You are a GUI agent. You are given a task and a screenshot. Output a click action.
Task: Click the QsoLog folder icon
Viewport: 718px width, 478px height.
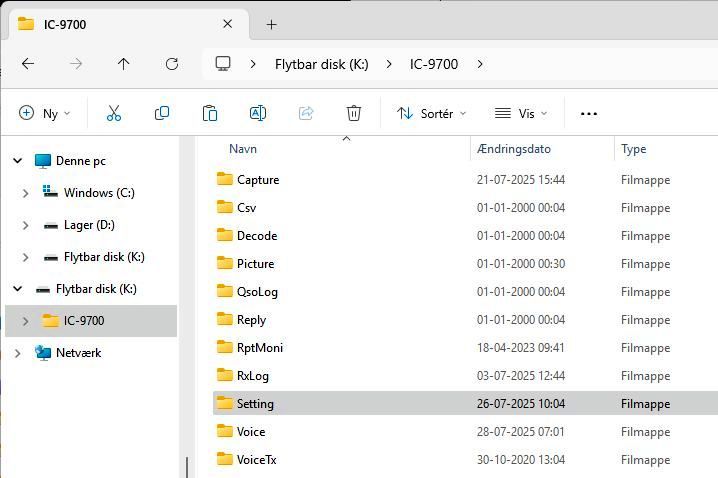[x=224, y=291]
